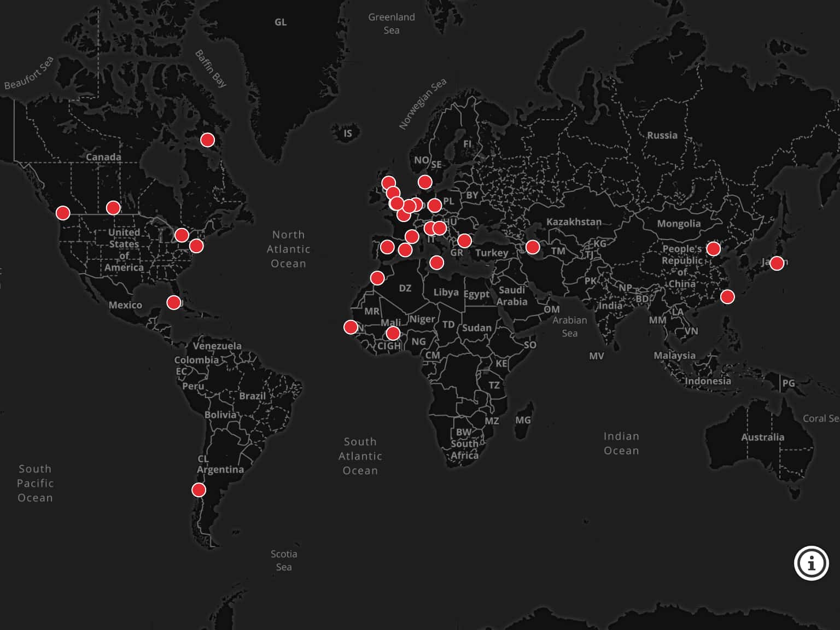Select the marker near Taiwan

[x=727, y=297]
